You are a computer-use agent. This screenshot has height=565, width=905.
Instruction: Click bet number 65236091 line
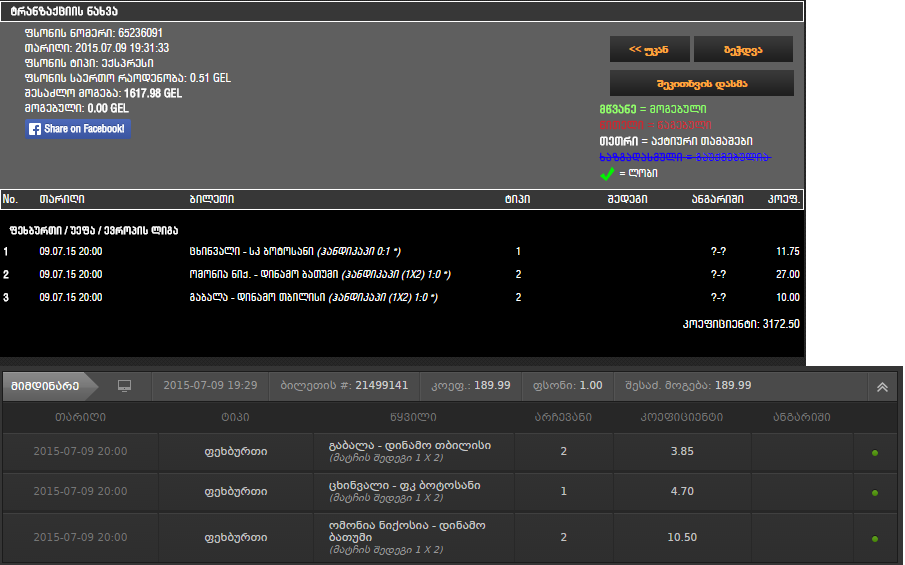click(94, 33)
